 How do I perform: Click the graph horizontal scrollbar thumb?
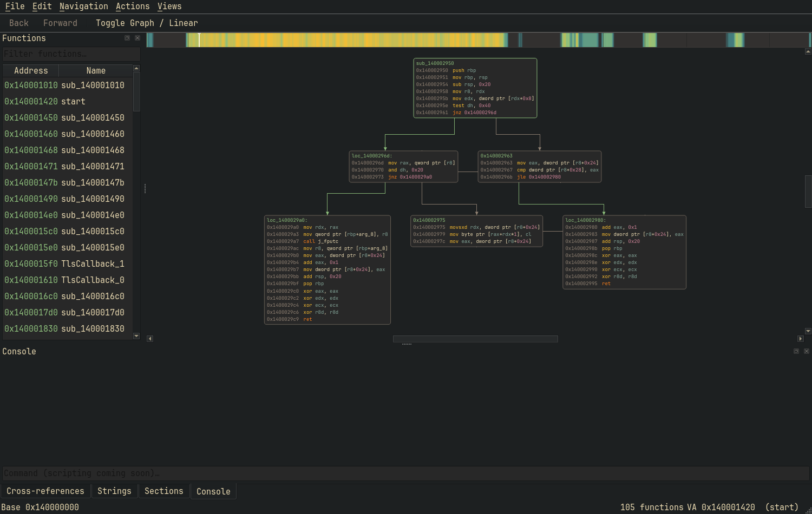[x=475, y=339]
